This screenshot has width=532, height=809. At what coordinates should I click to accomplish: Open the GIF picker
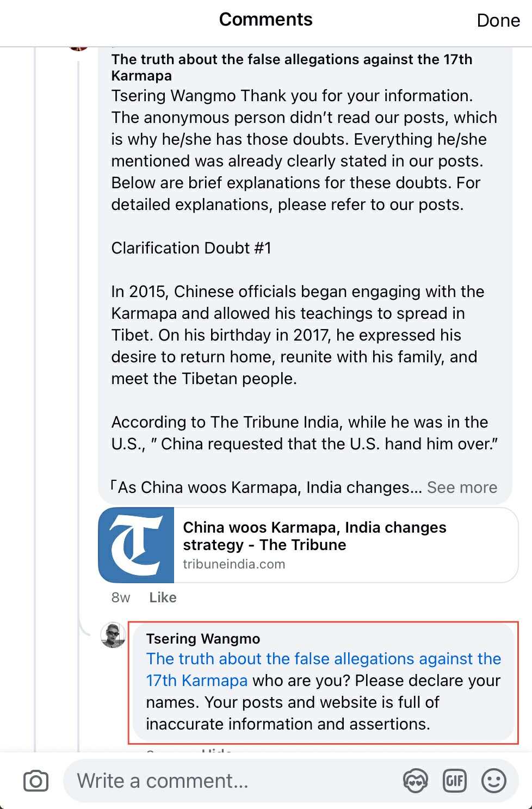455,781
